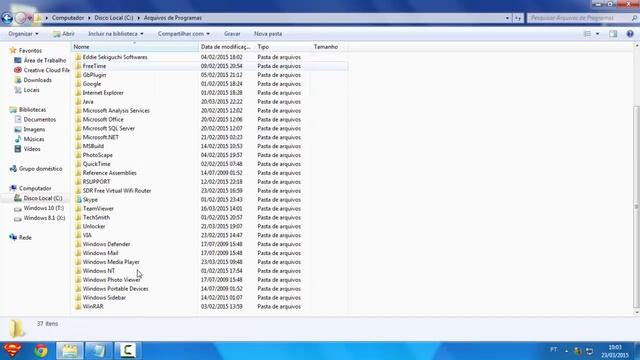Sort by Tipo column header
This screenshot has width=640, height=360.
283,47
